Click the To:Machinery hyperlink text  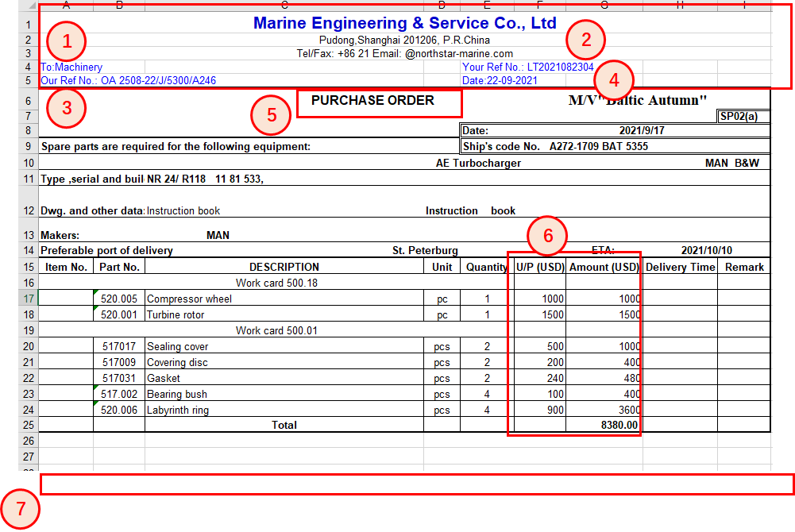click(69, 67)
